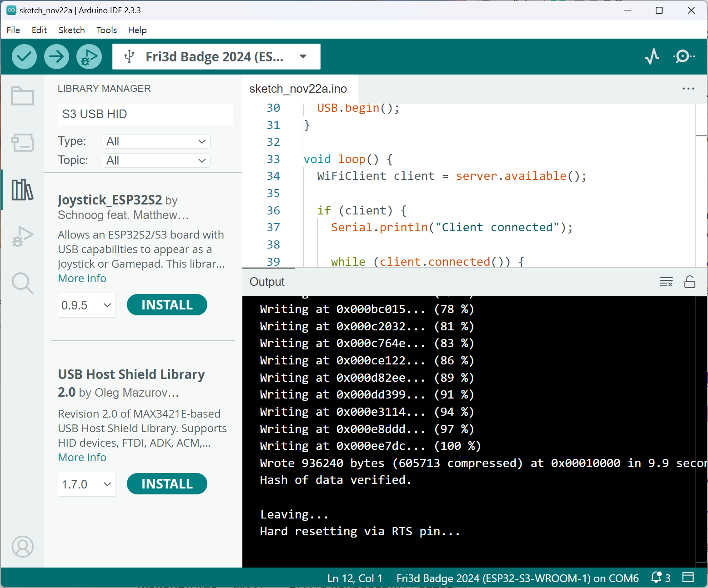Open the File menu

pyautogui.click(x=13, y=30)
